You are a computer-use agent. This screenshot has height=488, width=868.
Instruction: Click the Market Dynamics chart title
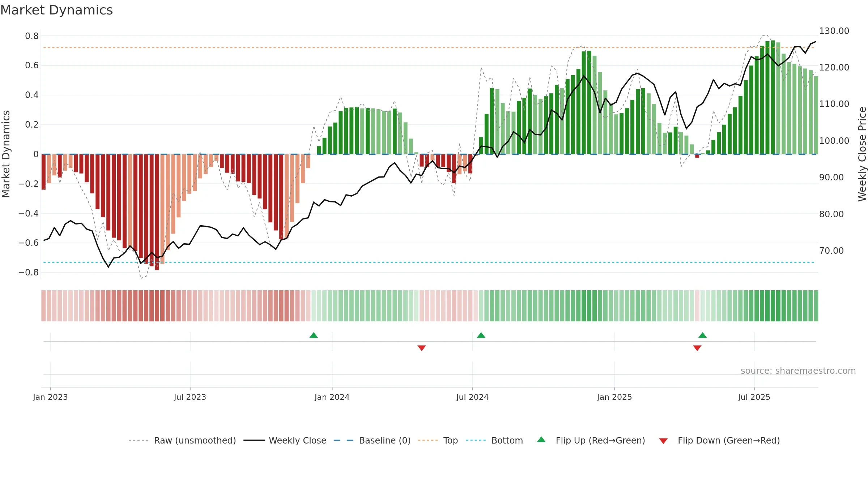click(x=56, y=10)
